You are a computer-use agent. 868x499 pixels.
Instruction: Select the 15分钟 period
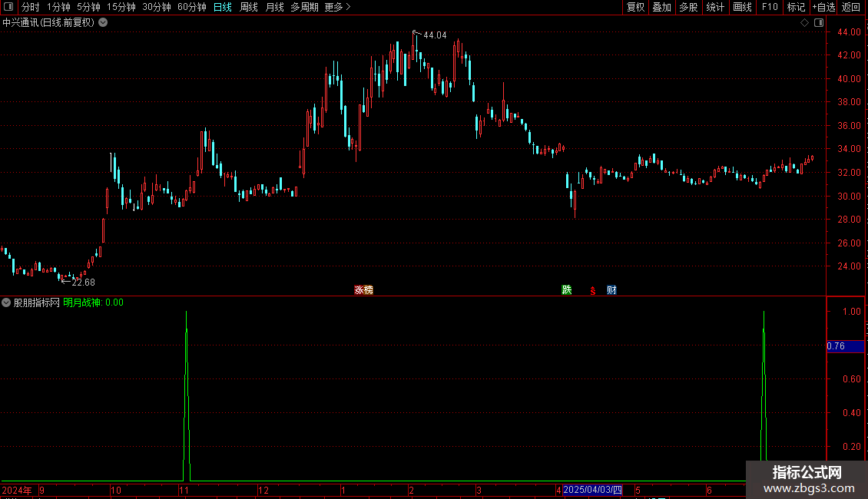pos(121,7)
